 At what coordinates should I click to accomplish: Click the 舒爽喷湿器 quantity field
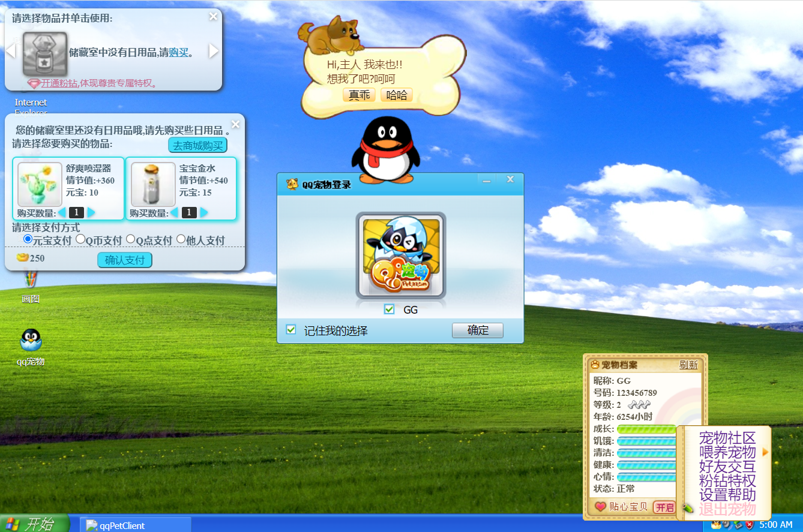pos(76,212)
